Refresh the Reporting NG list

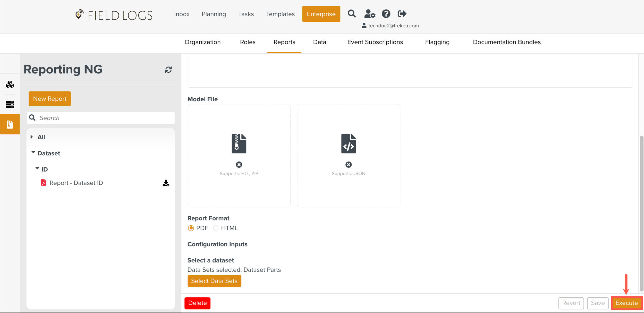point(168,70)
